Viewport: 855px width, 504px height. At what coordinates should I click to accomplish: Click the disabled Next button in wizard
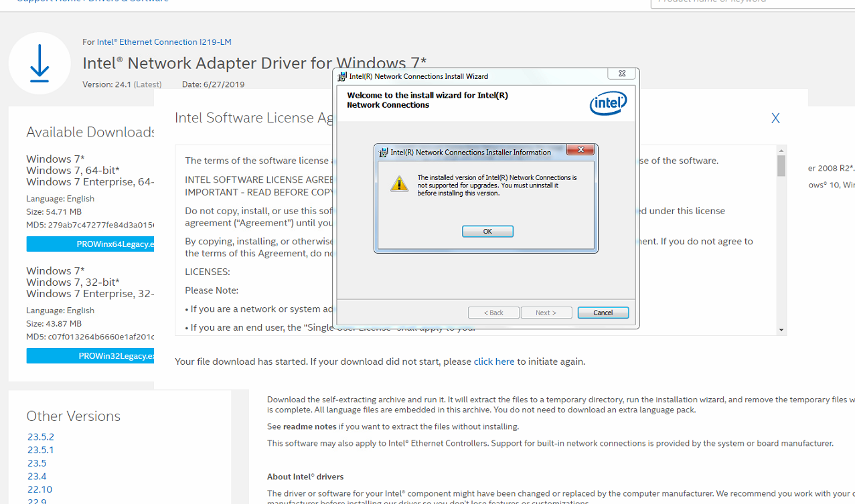pos(546,313)
